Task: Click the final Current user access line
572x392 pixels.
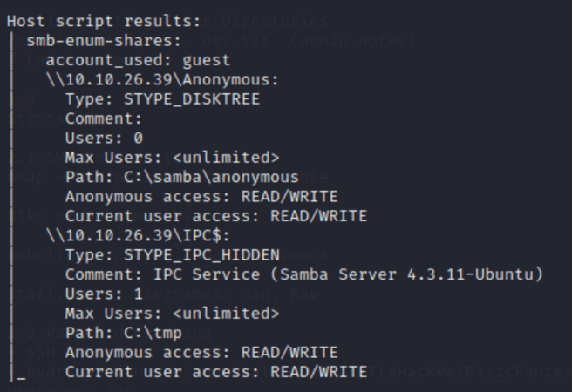Action: (216, 372)
